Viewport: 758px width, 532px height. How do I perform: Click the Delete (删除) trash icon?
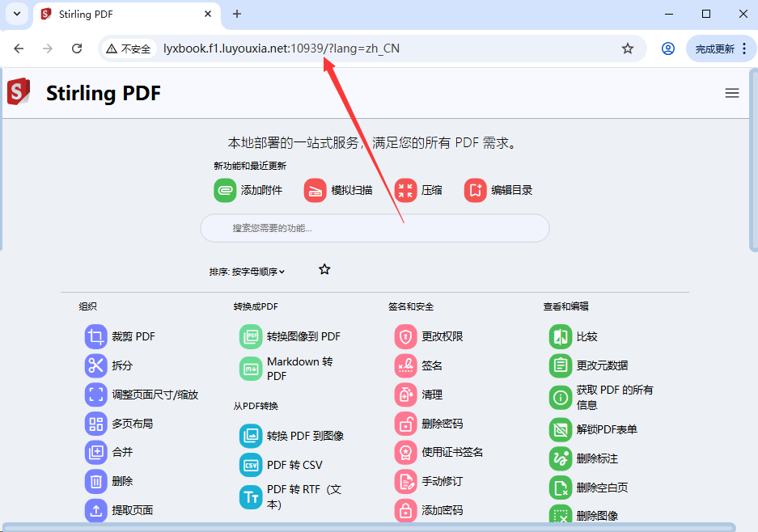pyautogui.click(x=95, y=481)
